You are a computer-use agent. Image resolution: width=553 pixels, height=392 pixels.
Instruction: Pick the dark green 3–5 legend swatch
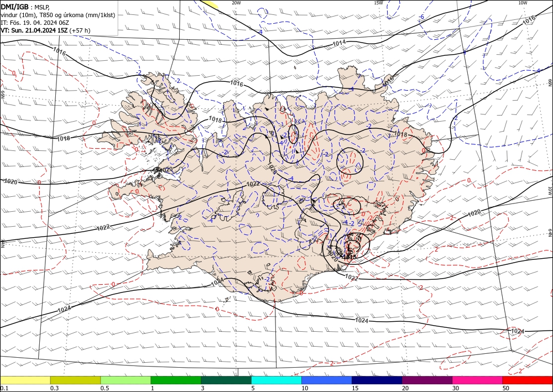(x=226, y=380)
